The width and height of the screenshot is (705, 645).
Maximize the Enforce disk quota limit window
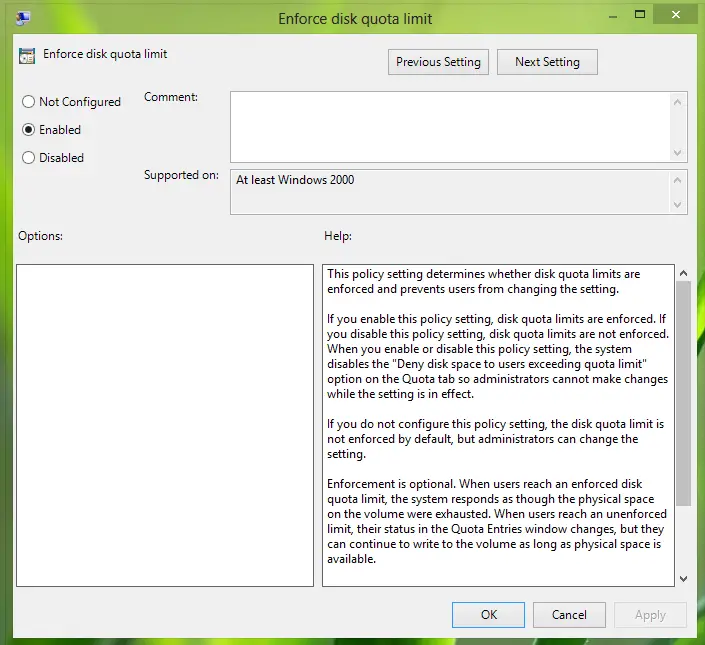click(x=640, y=15)
